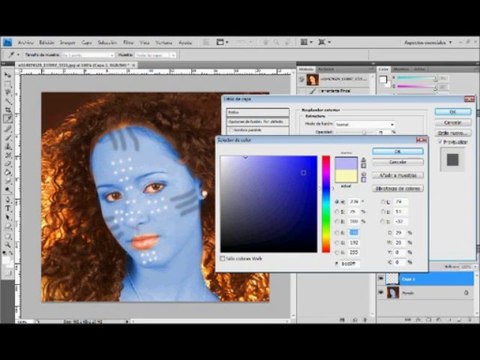Select the Eraser tool
Screen dimensions: 480x360
8,164
